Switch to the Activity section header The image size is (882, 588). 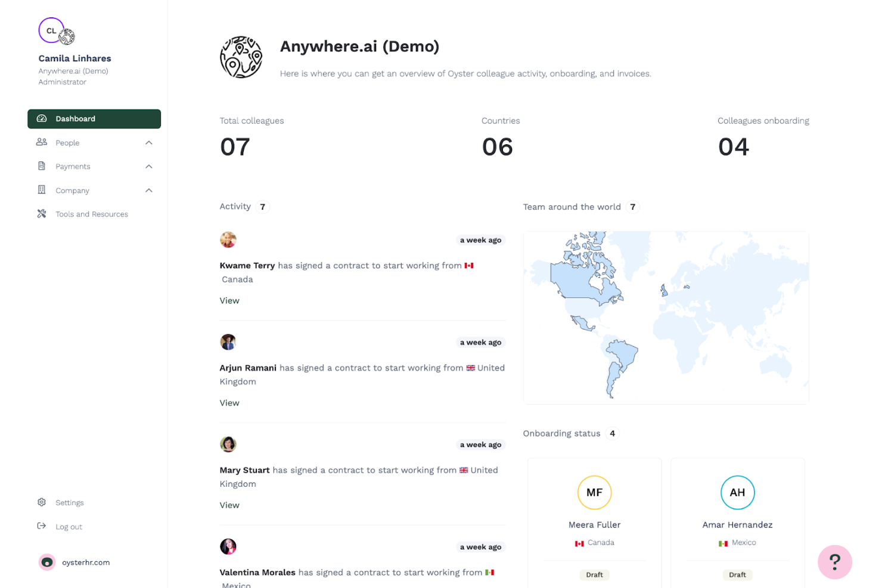pos(235,206)
